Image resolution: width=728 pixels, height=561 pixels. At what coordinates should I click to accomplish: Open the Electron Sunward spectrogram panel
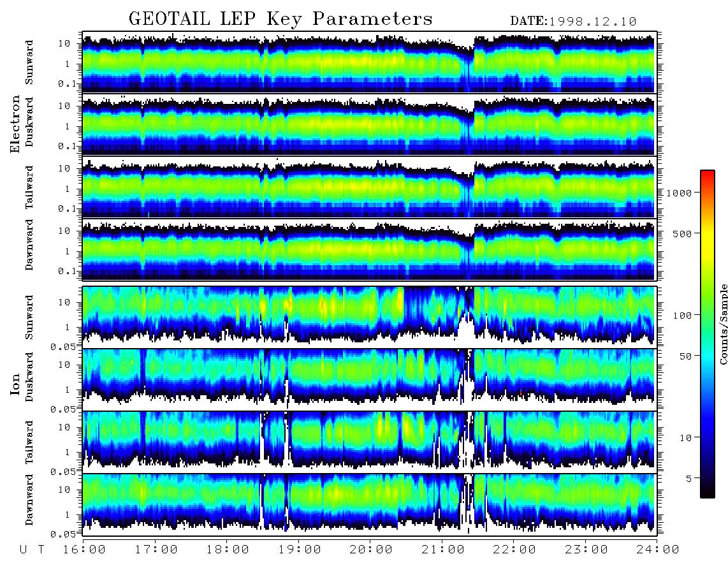click(370, 62)
